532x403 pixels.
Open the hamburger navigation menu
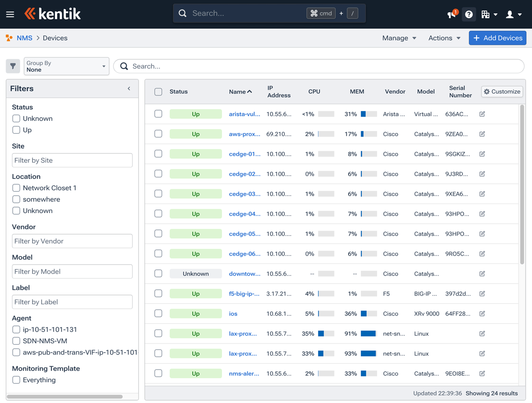point(10,14)
